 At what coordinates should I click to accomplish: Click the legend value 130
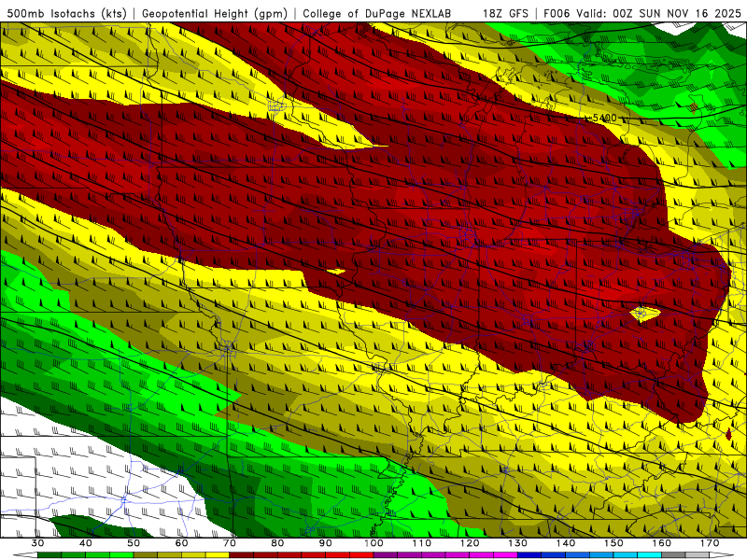517,543
